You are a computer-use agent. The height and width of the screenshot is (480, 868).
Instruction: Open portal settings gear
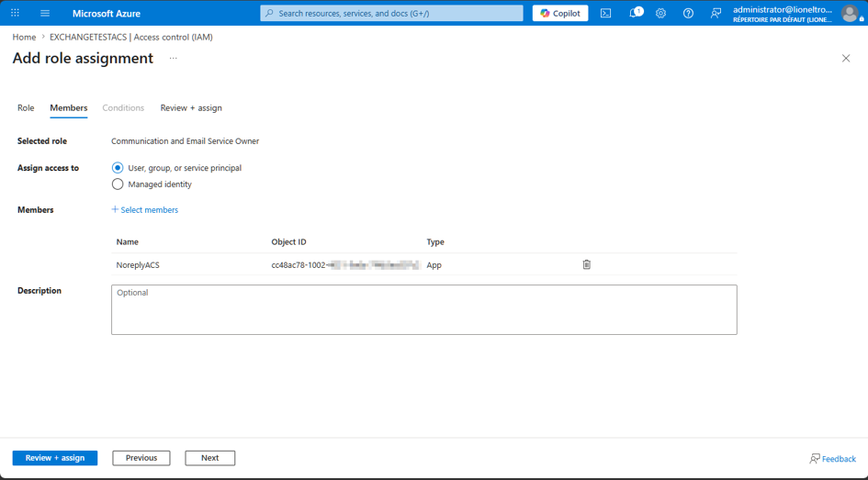(x=660, y=13)
